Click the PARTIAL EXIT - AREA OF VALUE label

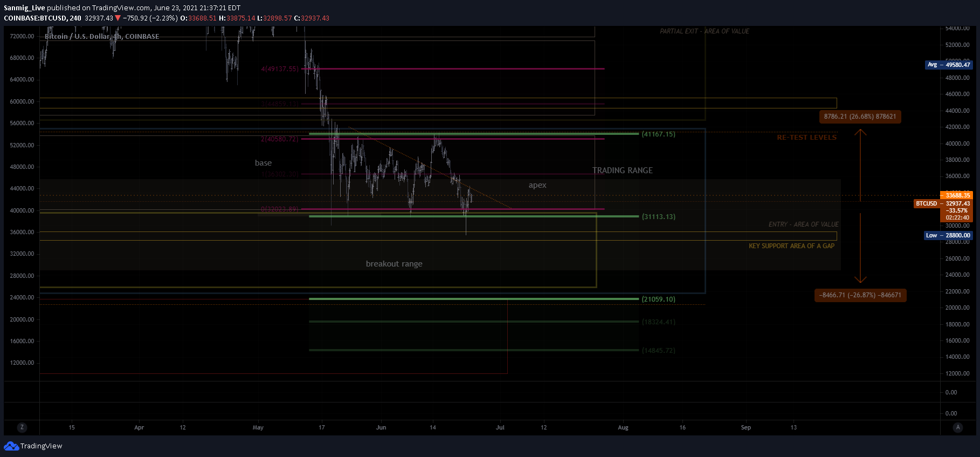click(x=705, y=31)
